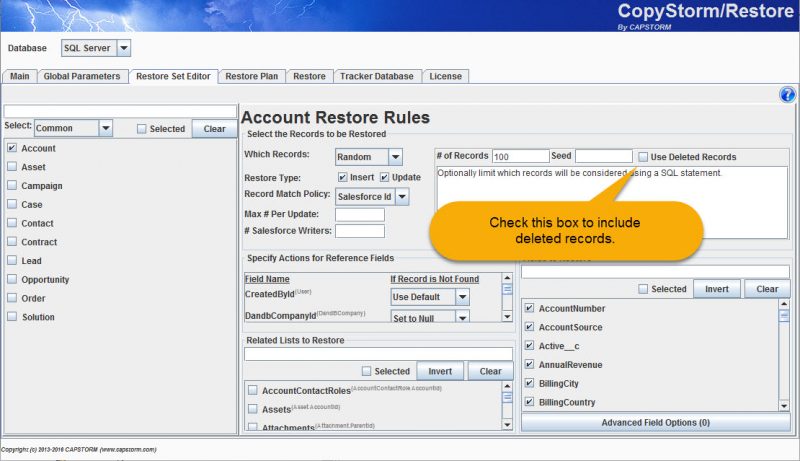The width and height of the screenshot is (800, 461).
Task: Click related lists scrollbar down arrow
Action: (507, 424)
